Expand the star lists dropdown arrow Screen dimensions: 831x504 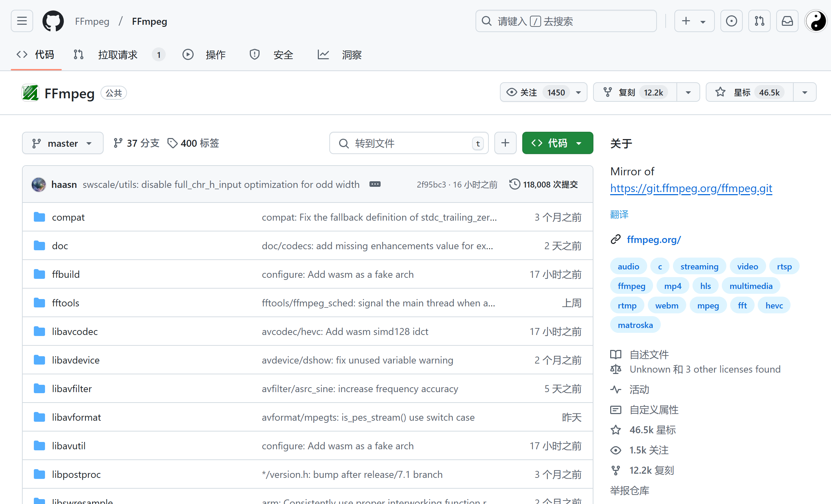coord(805,92)
